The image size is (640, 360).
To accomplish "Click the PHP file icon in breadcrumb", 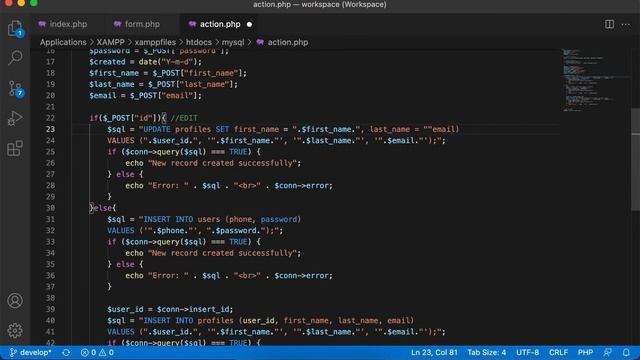I will coord(260,42).
